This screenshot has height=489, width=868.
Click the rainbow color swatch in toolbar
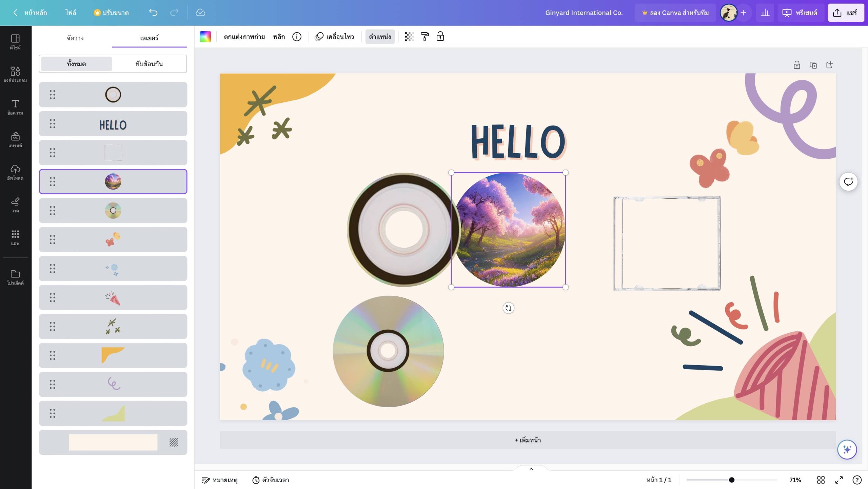pyautogui.click(x=205, y=37)
